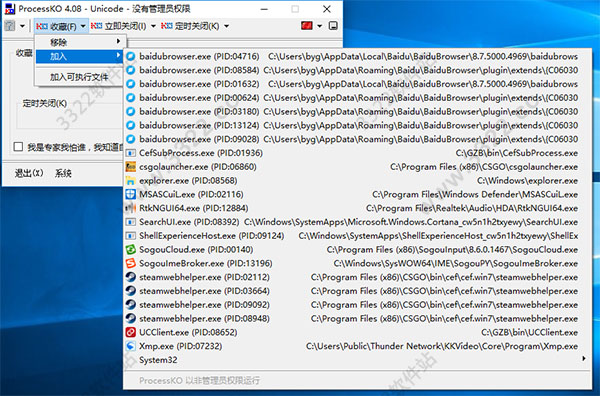Add explorer.exe PID:08568 entry
This screenshot has width=600, height=396.
point(357,181)
